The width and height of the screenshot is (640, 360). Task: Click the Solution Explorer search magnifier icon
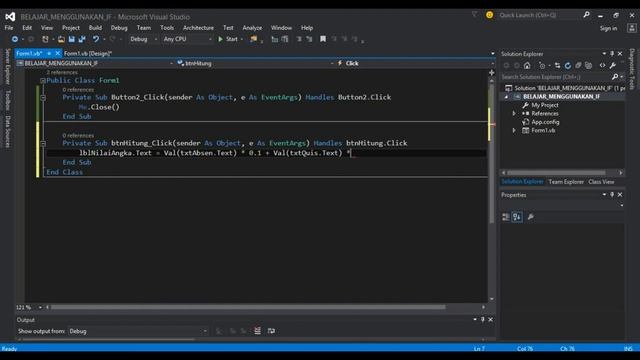coord(615,77)
